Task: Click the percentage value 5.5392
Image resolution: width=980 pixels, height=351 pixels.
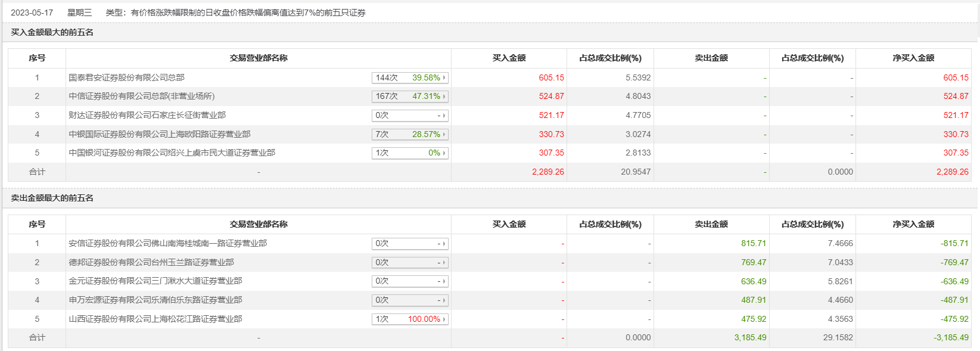Action: coord(638,77)
